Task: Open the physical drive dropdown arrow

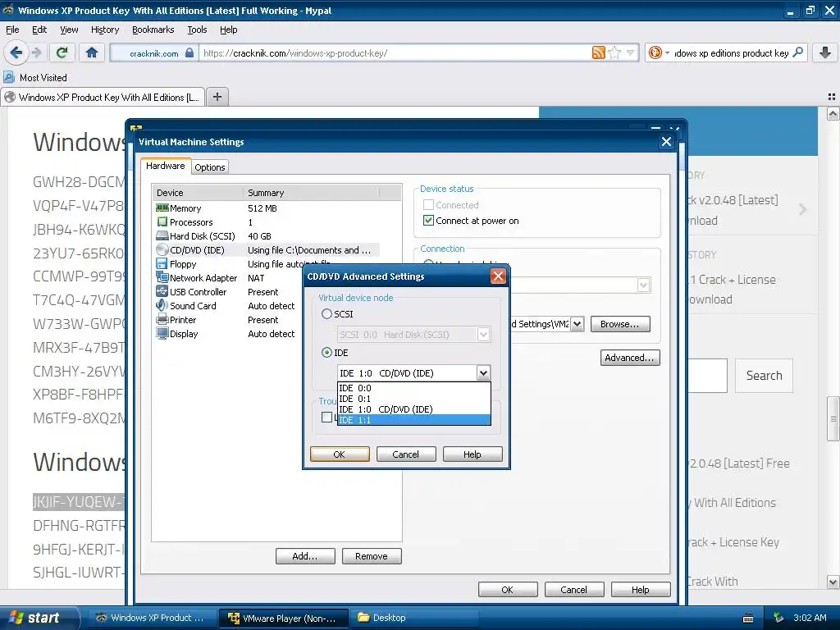Action: tap(644, 285)
